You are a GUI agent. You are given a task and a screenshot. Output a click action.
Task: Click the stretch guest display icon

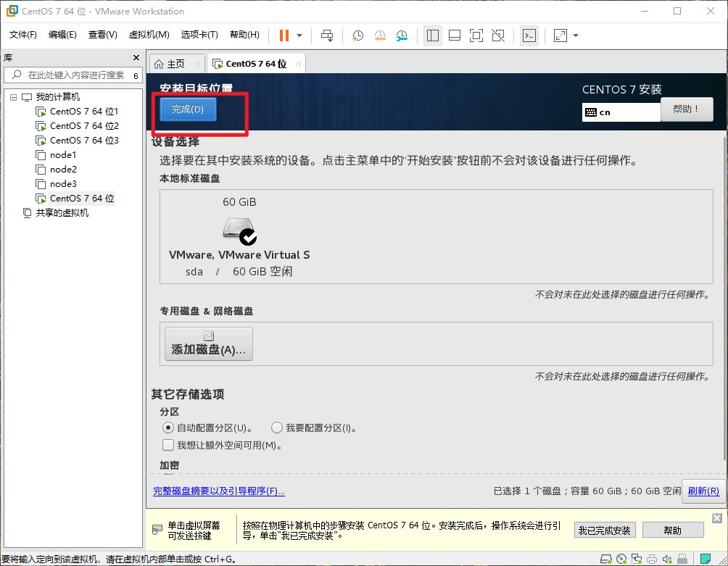point(561,36)
